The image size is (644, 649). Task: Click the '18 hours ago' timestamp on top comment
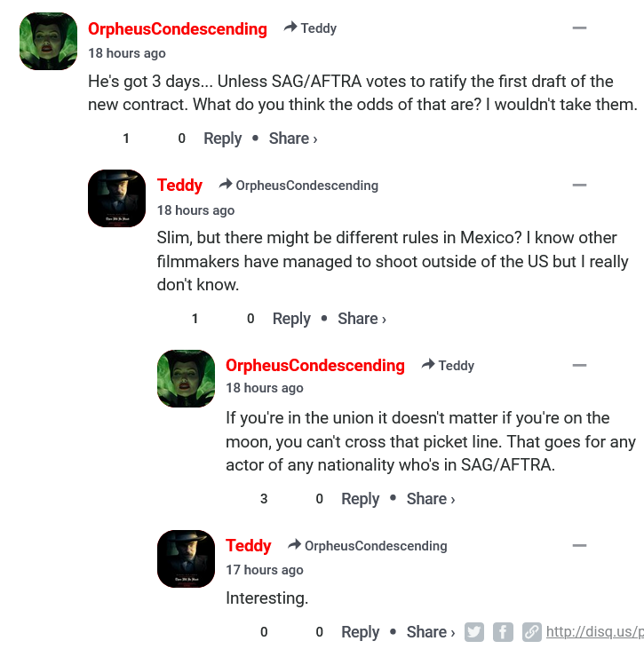point(127,53)
